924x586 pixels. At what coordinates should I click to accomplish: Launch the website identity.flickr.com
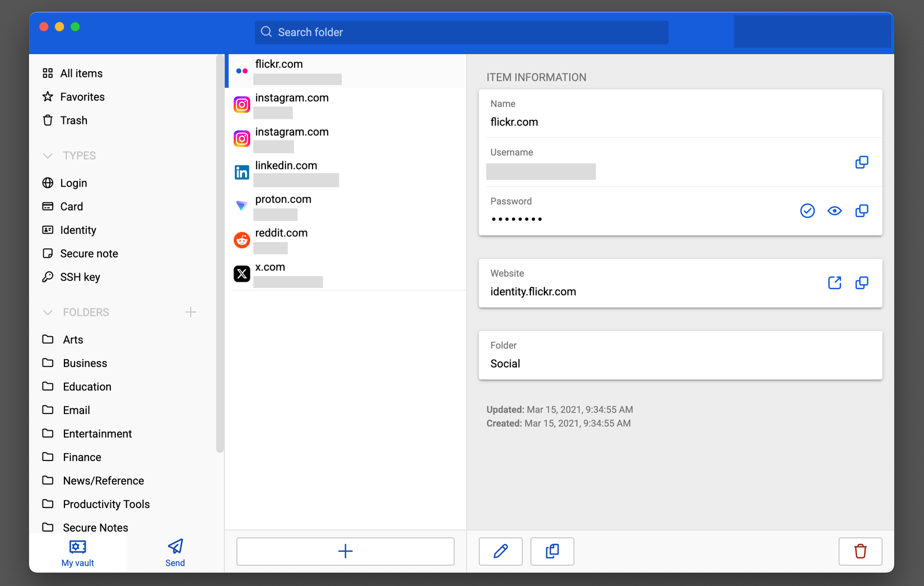tap(834, 283)
